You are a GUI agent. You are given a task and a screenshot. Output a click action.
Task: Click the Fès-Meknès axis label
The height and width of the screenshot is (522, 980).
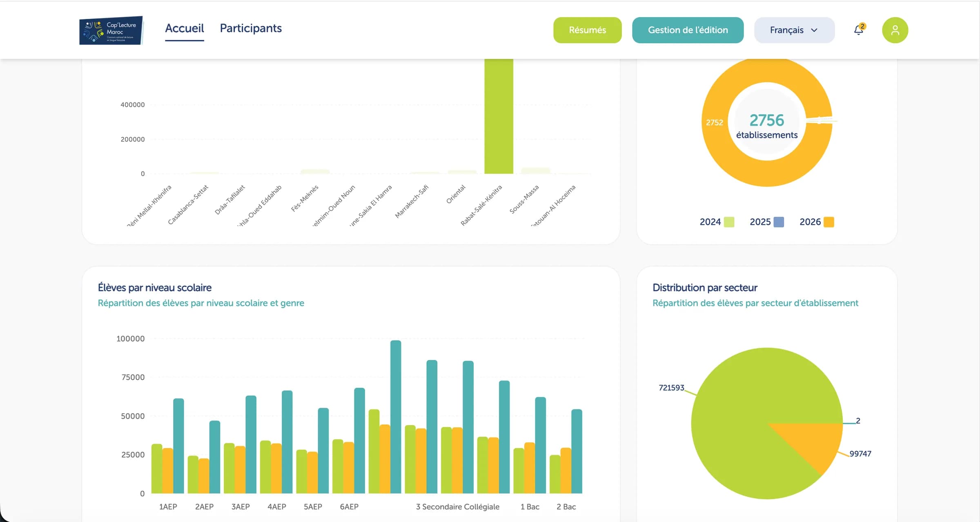pos(305,198)
